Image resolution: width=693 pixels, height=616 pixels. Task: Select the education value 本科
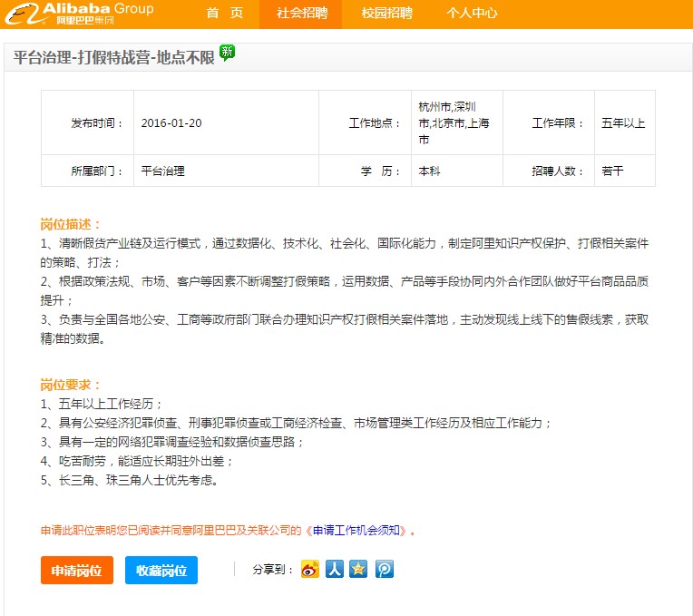tap(429, 171)
